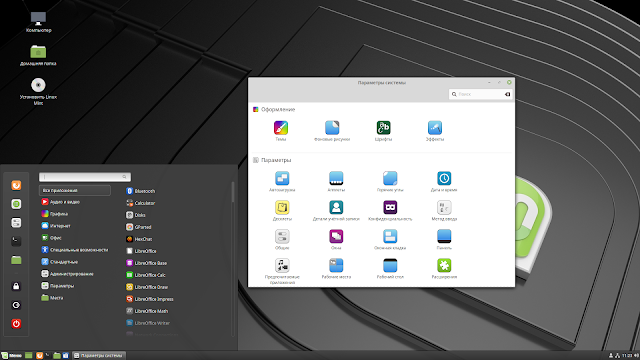The image size is (640, 360).
Task: Open the Fonts (Шрифты) settings
Action: click(x=383, y=131)
